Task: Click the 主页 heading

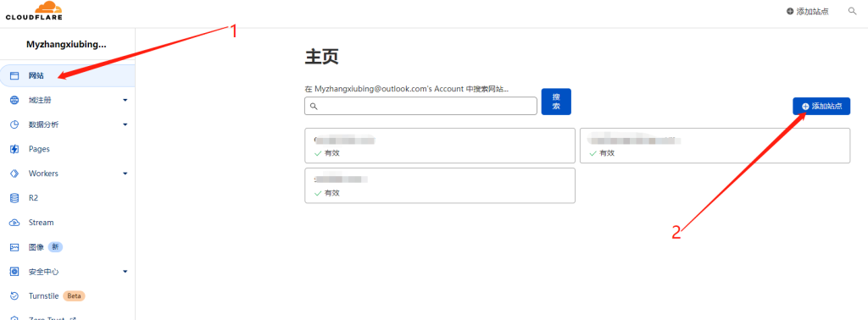Action: coord(321,58)
